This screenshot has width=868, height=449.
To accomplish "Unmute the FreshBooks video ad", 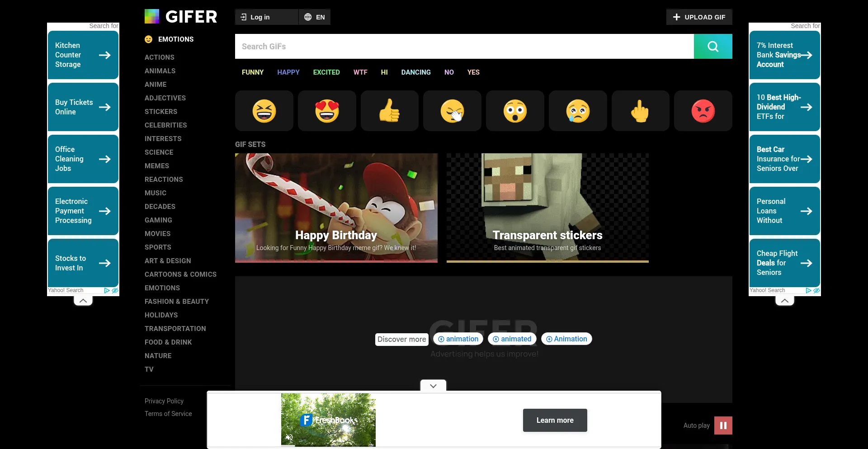I will coord(290,437).
